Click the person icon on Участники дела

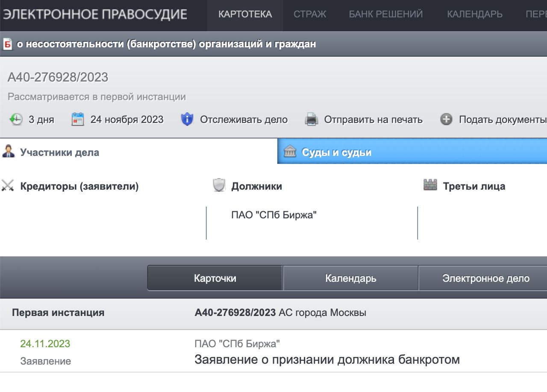click(8, 152)
